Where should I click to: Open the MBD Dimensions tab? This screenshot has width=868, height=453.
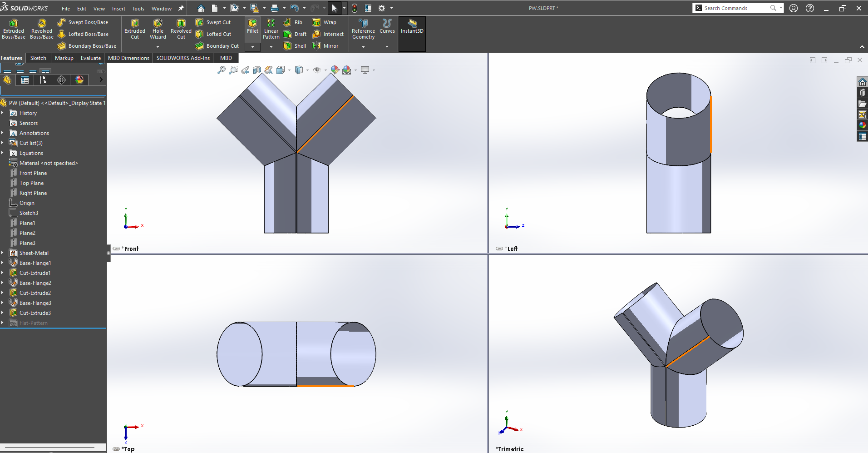pyautogui.click(x=128, y=58)
